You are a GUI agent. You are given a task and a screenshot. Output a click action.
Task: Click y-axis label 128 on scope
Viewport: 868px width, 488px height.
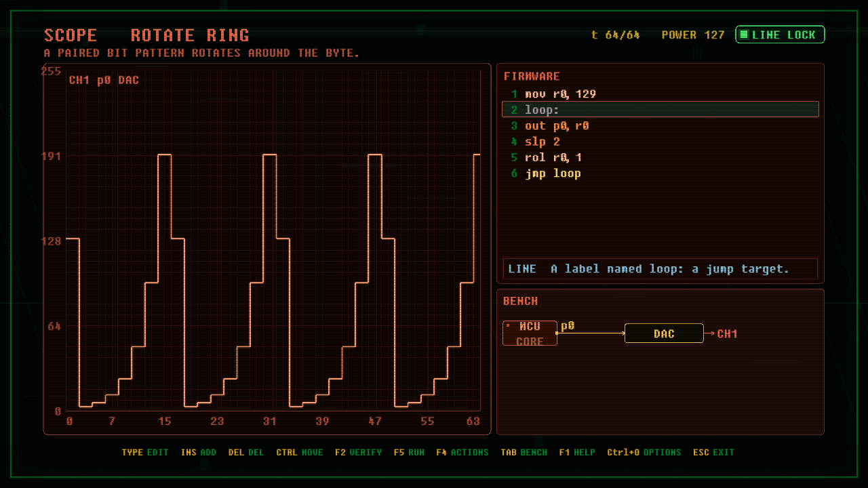(51, 241)
